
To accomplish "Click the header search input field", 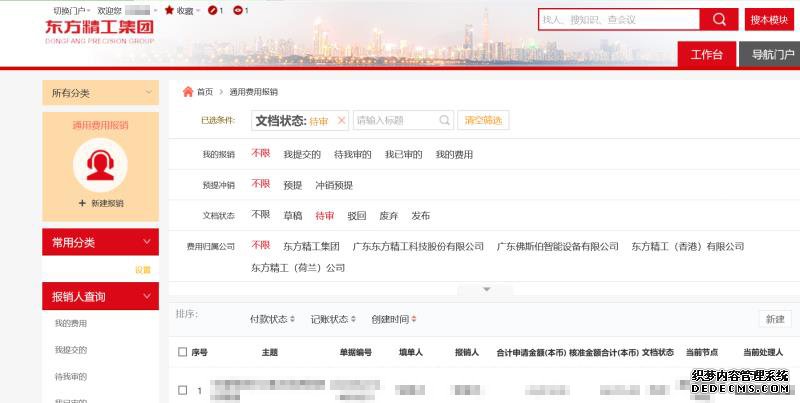I will 619,19.
